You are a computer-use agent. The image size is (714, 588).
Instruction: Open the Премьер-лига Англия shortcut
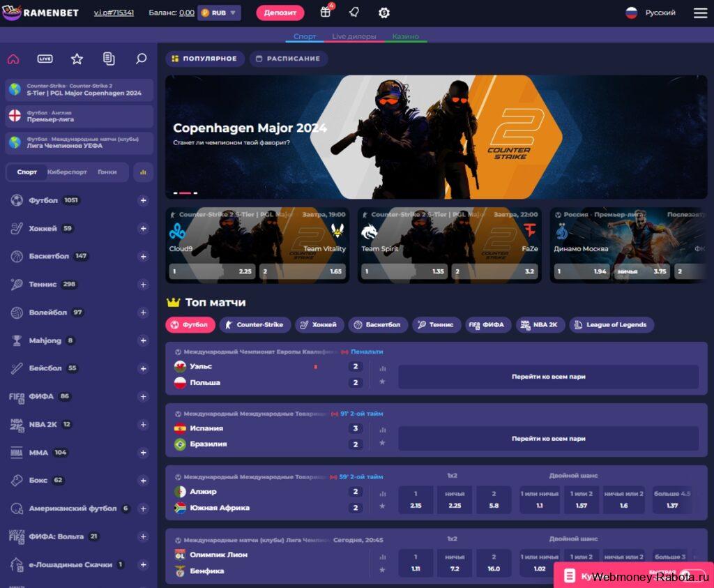click(x=79, y=116)
